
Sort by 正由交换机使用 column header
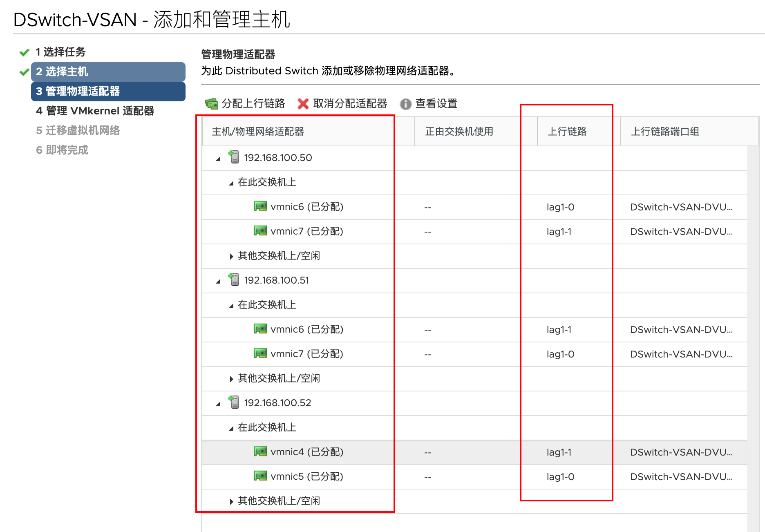(x=476, y=131)
